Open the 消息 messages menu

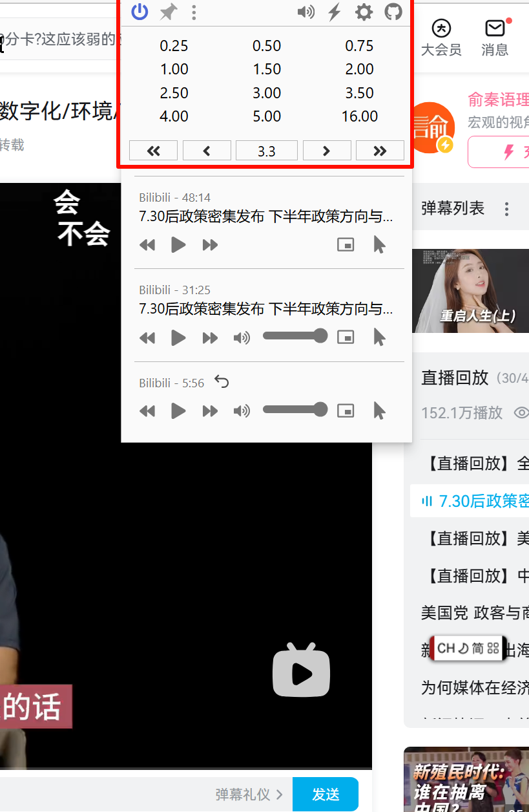pyautogui.click(x=495, y=37)
